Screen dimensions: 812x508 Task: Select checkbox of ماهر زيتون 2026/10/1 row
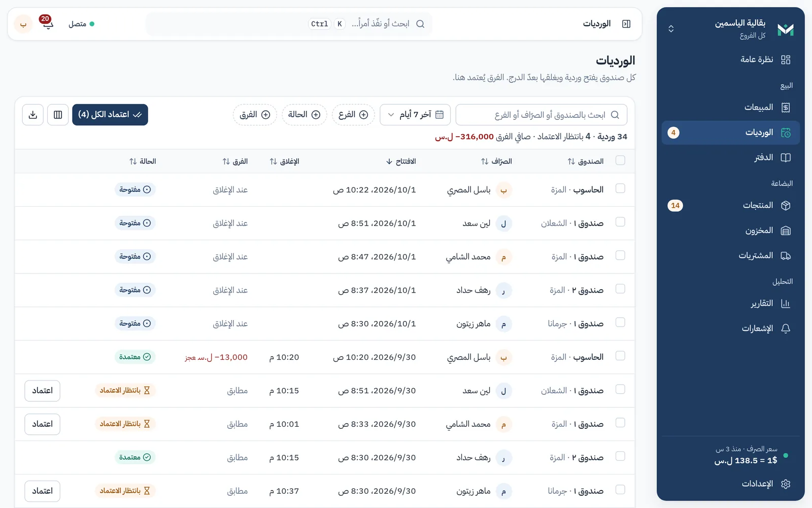tap(620, 323)
